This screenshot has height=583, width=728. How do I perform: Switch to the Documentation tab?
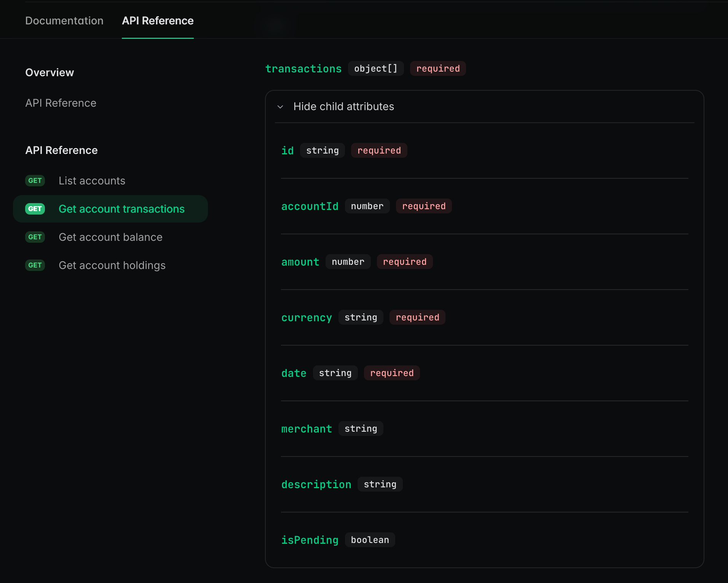64,21
